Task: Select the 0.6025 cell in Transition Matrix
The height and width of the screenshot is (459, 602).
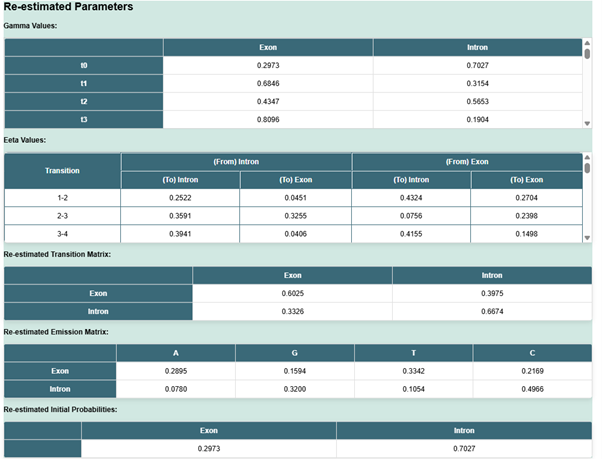Action: pos(292,293)
